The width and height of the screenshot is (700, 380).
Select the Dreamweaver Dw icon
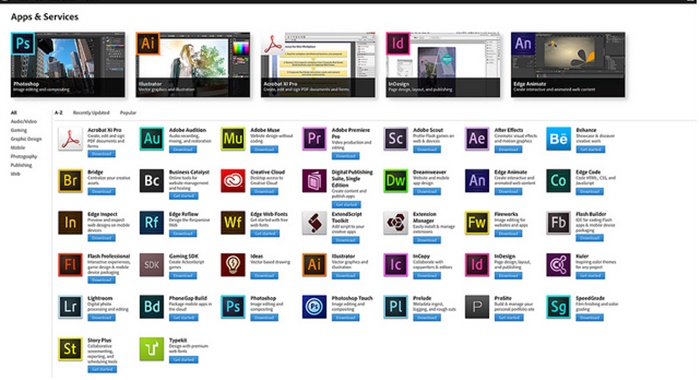click(396, 181)
